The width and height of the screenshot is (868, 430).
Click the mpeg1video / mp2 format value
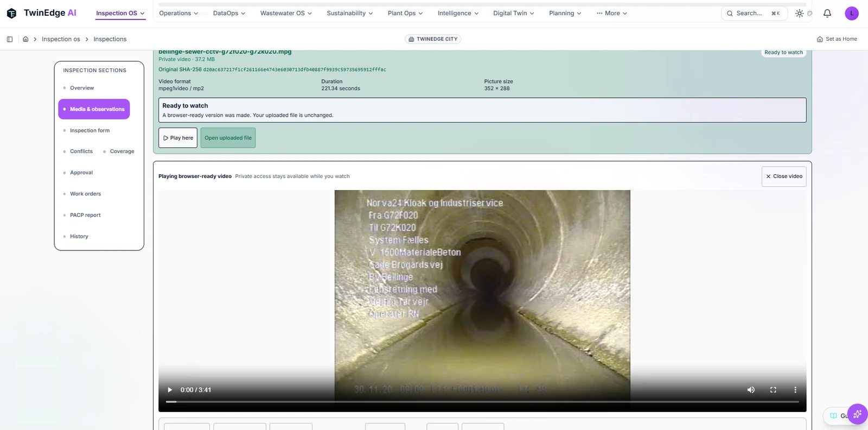[181, 88]
